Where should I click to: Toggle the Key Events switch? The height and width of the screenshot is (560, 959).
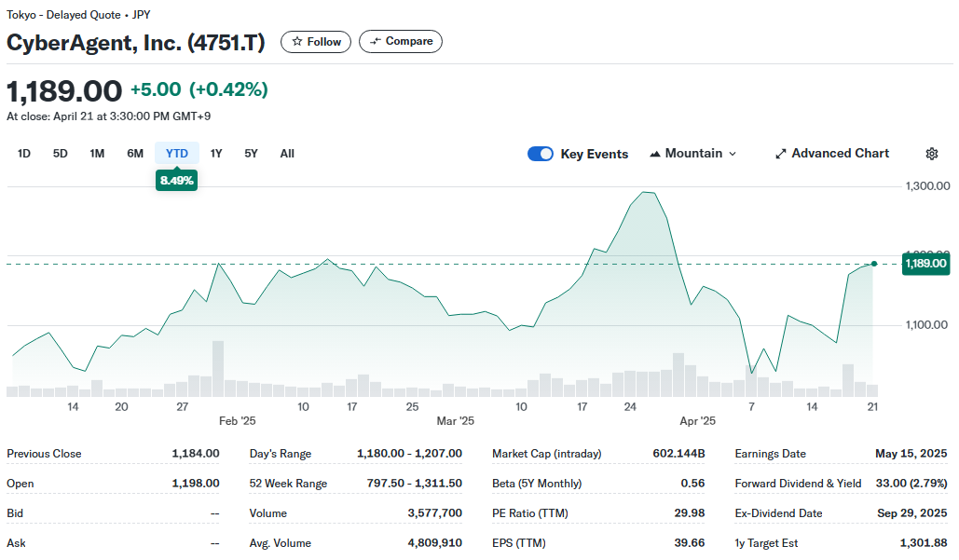pyautogui.click(x=541, y=154)
